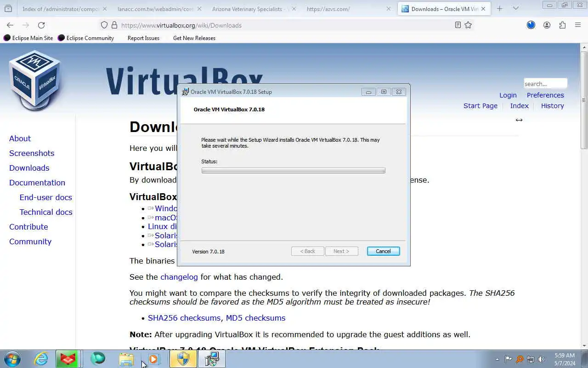Open a new browser tab
Screen dimensions: 588x368
click(500, 9)
